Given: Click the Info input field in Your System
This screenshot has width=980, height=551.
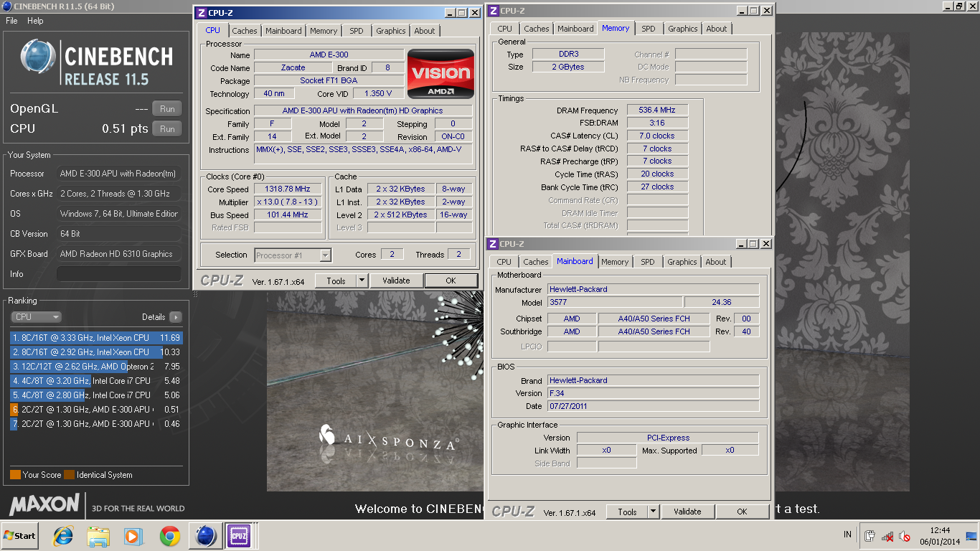Looking at the screenshot, I should point(119,274).
